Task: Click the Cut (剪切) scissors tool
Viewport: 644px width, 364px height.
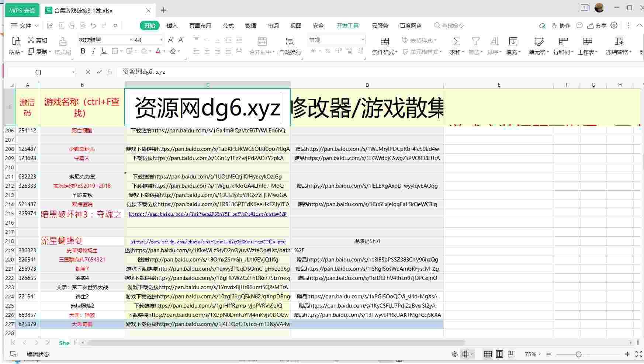Action: [x=38, y=40]
